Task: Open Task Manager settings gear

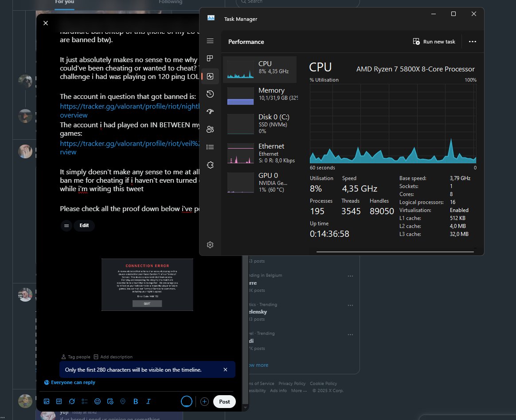Action: pos(210,245)
